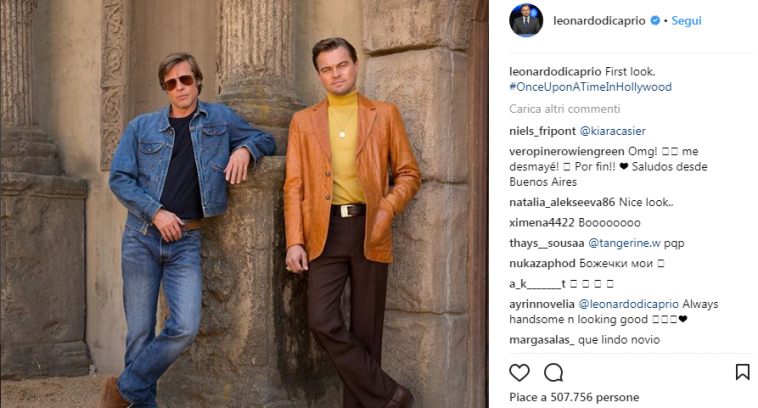Show likes list Piace a 507.756 persone
This screenshot has height=408, width=758.
coord(574,397)
